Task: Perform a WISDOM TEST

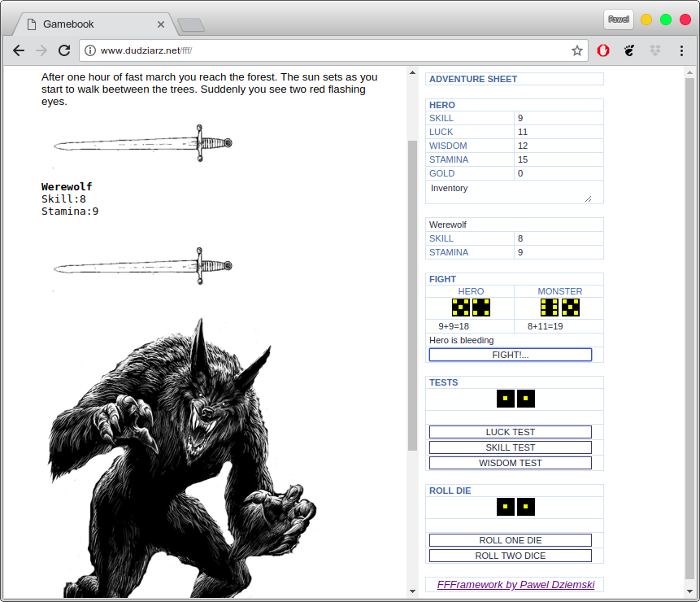Action: coord(510,463)
